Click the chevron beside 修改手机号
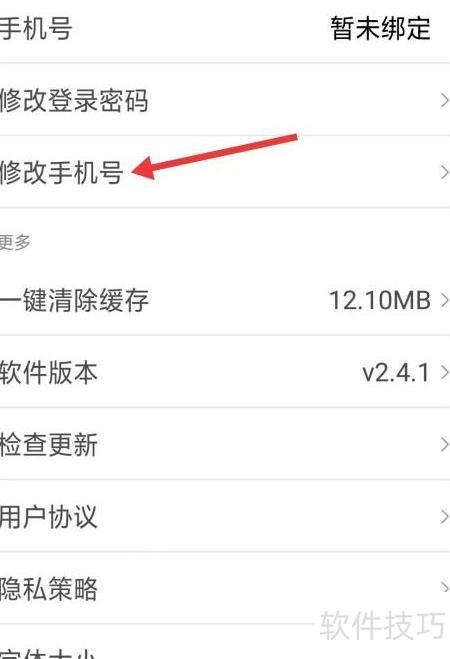The image size is (450, 659). point(444,172)
